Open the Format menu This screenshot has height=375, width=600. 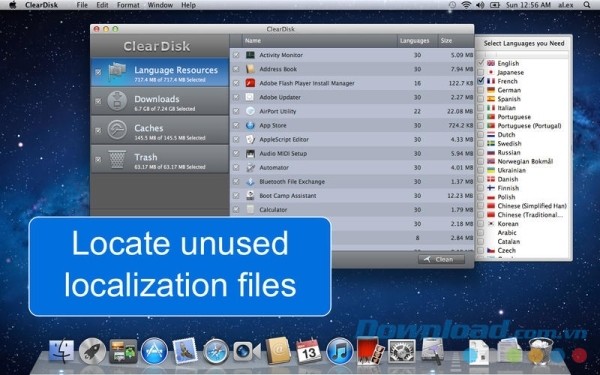pyautogui.click(x=128, y=5)
